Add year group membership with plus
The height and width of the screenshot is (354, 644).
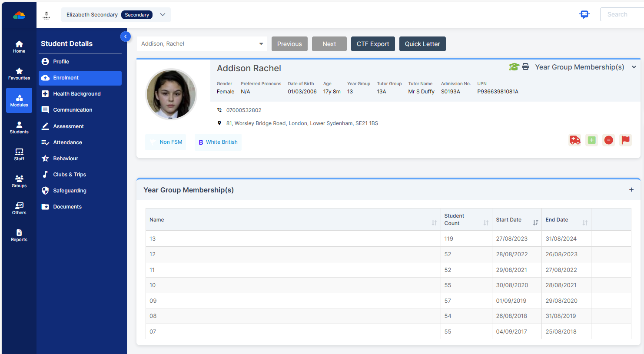pyautogui.click(x=631, y=190)
